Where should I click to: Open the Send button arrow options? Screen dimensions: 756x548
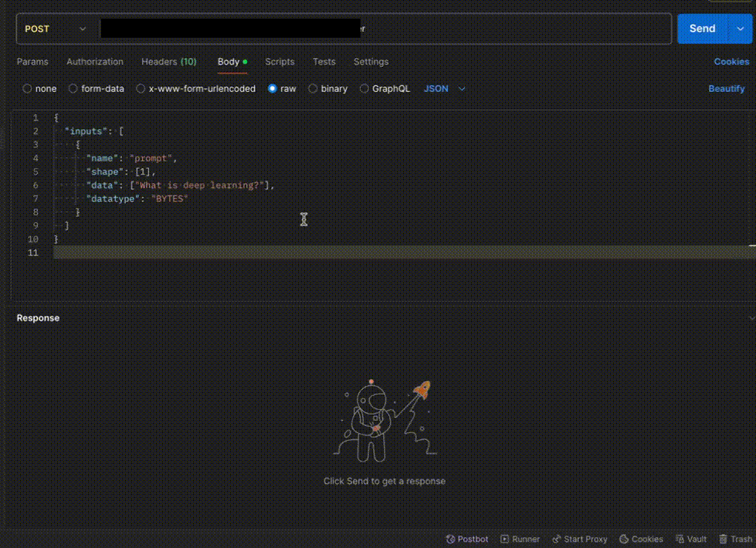(x=739, y=29)
